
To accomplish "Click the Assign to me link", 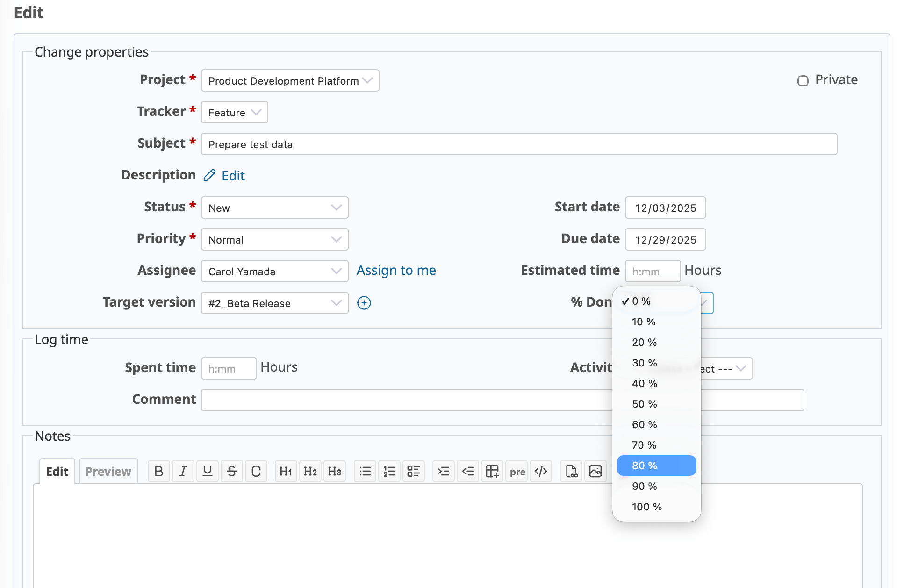I will (x=396, y=271).
